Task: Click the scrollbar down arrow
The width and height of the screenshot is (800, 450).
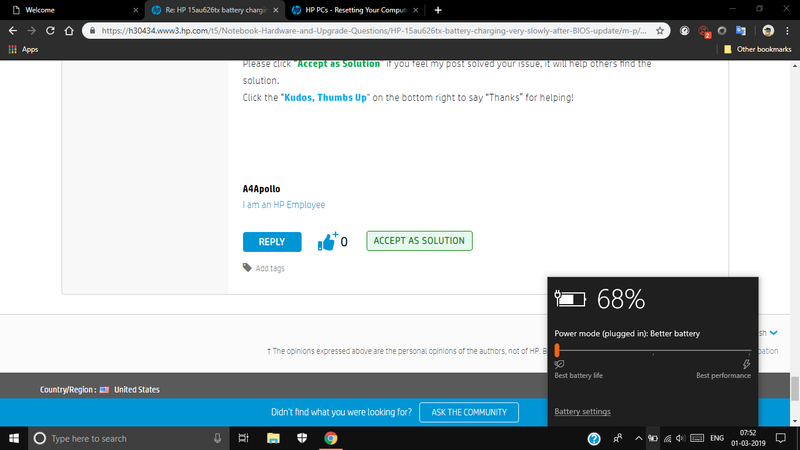Action: click(x=795, y=421)
